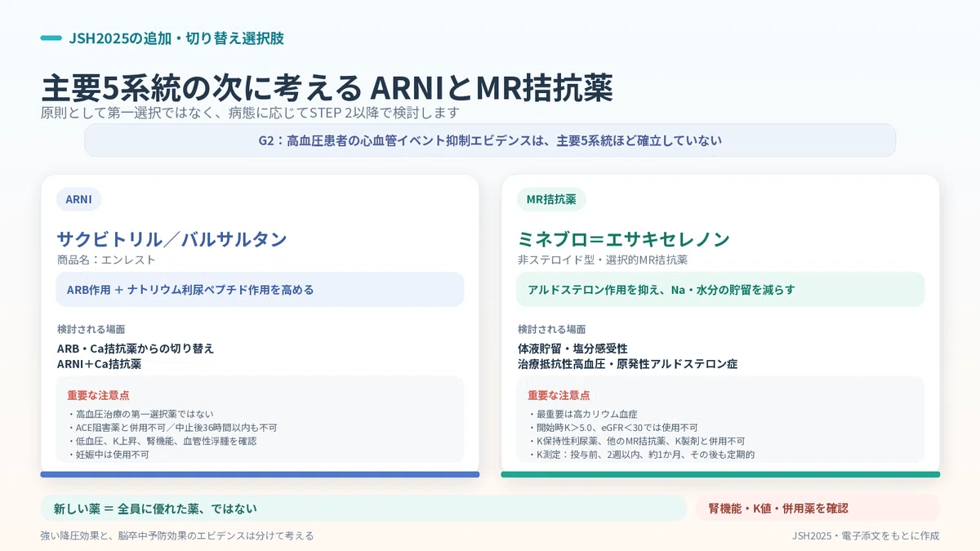Click banner 新しい薬 ＝ 全員に優れた薬、ではない
980x551 pixels.
pyautogui.click(x=363, y=508)
